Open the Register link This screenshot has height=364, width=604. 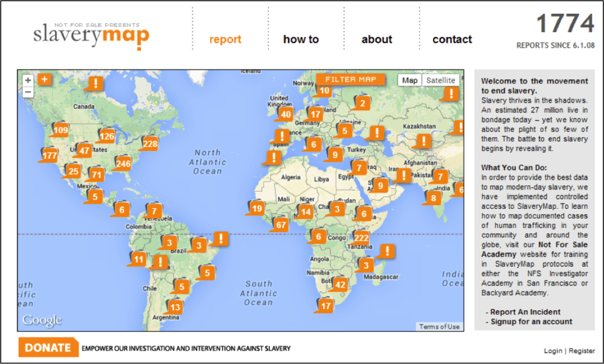point(582,351)
